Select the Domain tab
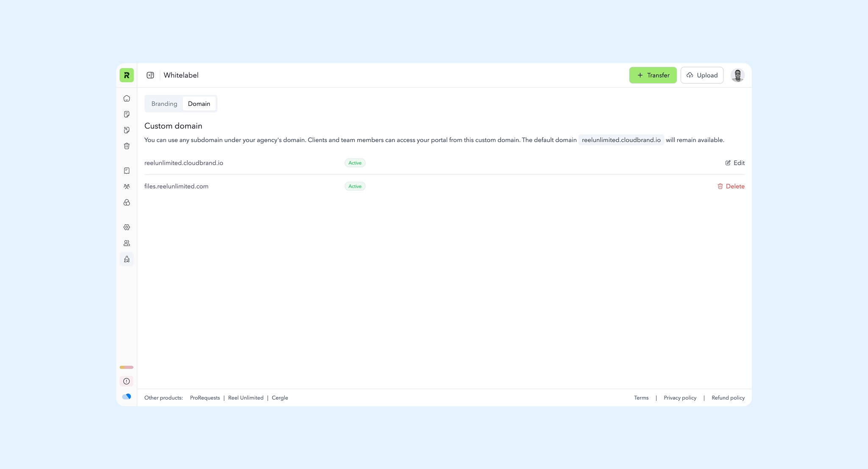 pyautogui.click(x=199, y=103)
